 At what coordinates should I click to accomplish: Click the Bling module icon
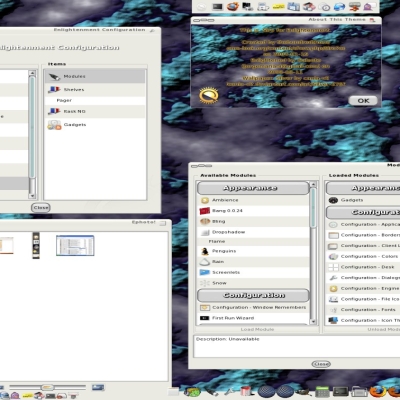(205, 221)
